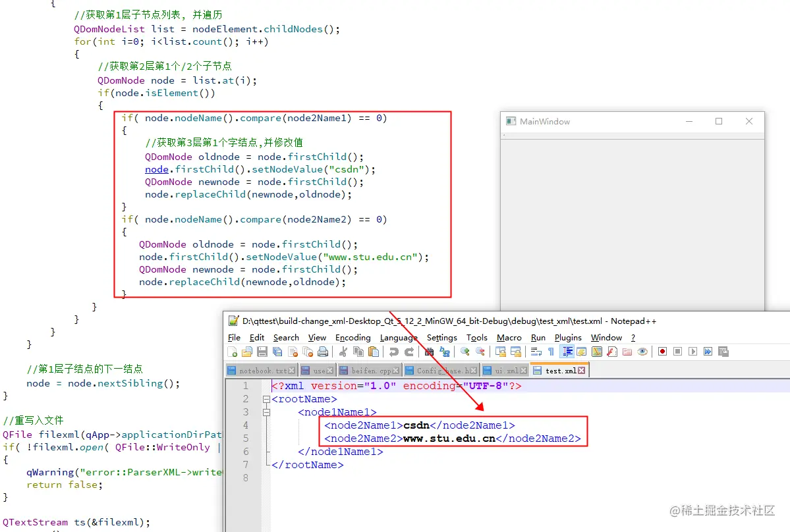The height and width of the screenshot is (532, 790).
Task: Click 'www.stu.edu.cn' text in the XML file
Action: point(449,439)
